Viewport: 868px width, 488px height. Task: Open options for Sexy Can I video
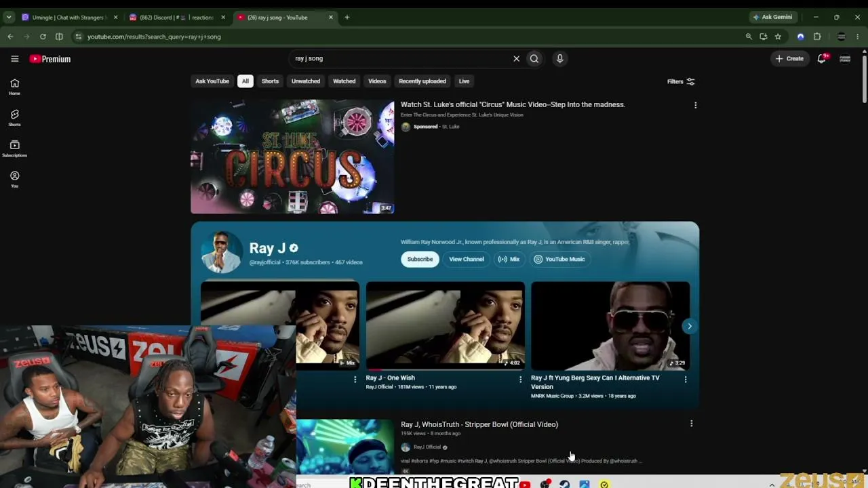686,380
